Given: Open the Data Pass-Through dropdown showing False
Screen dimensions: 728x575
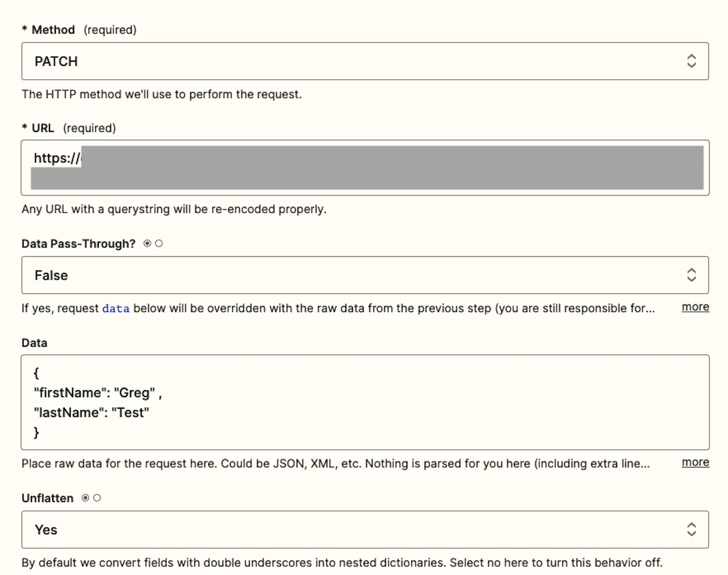Looking at the screenshot, I should pyautogui.click(x=342, y=275).
